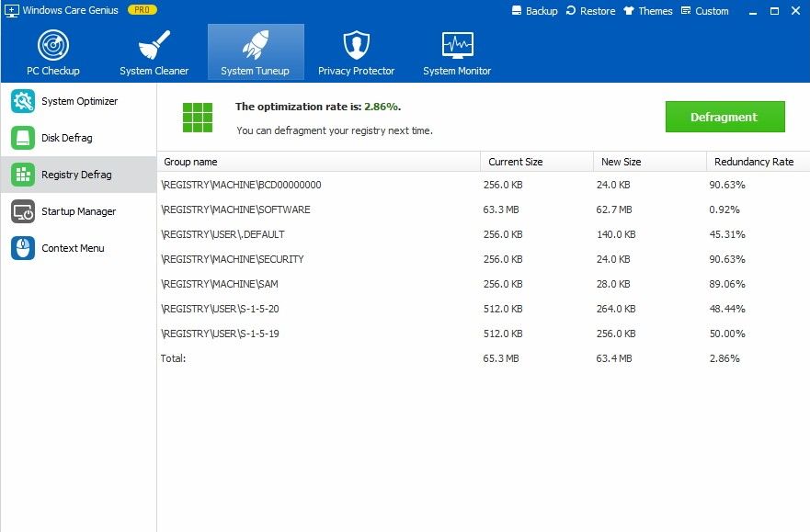Click the 89.06% redundancy rate value
The width and height of the screenshot is (810, 532).
point(727,284)
